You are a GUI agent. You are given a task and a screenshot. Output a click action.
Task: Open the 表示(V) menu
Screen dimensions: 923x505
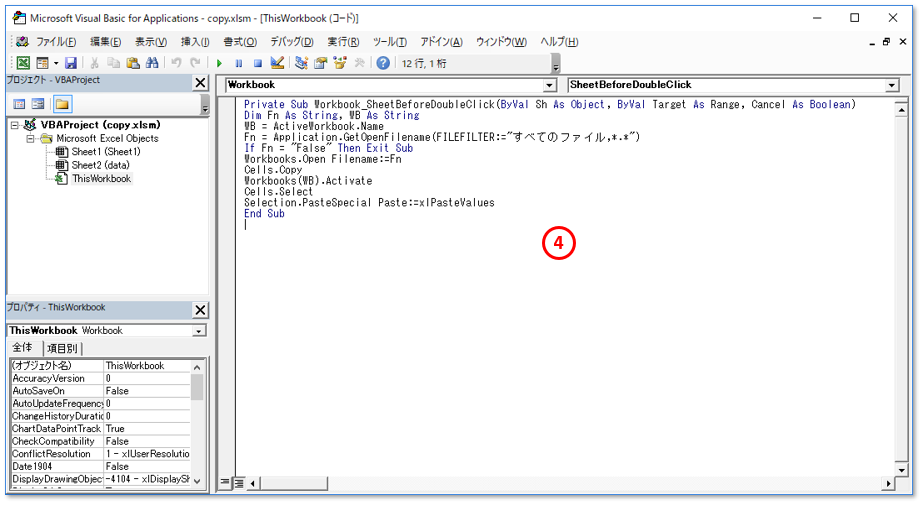151,42
